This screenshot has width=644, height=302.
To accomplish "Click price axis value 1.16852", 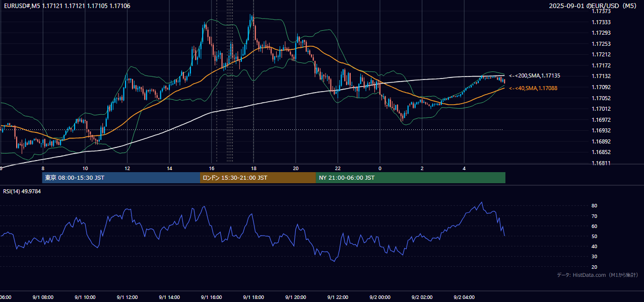I will (601, 152).
